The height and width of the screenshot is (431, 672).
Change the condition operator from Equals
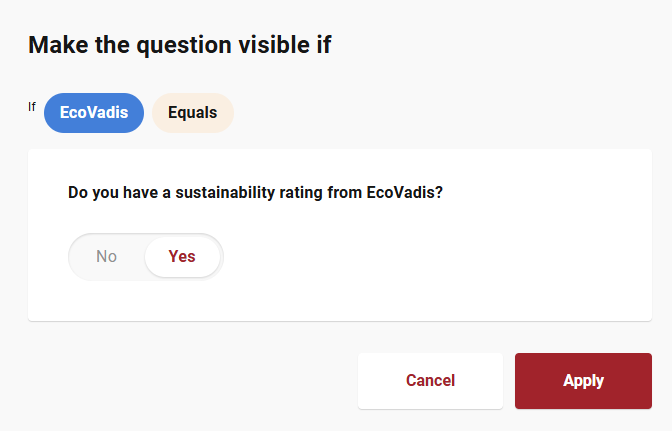[x=193, y=113]
